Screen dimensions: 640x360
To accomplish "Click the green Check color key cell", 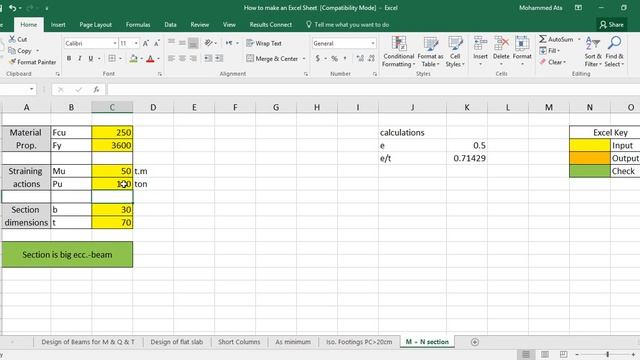I will [x=590, y=171].
